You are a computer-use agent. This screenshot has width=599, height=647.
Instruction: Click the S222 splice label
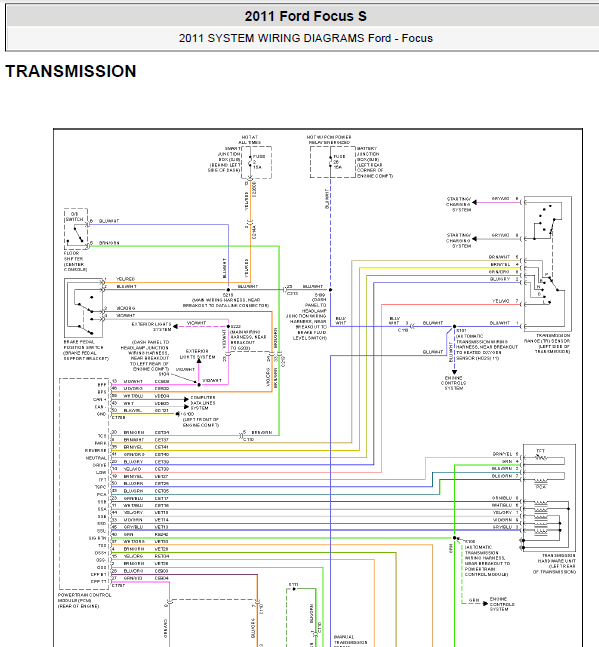click(x=236, y=326)
